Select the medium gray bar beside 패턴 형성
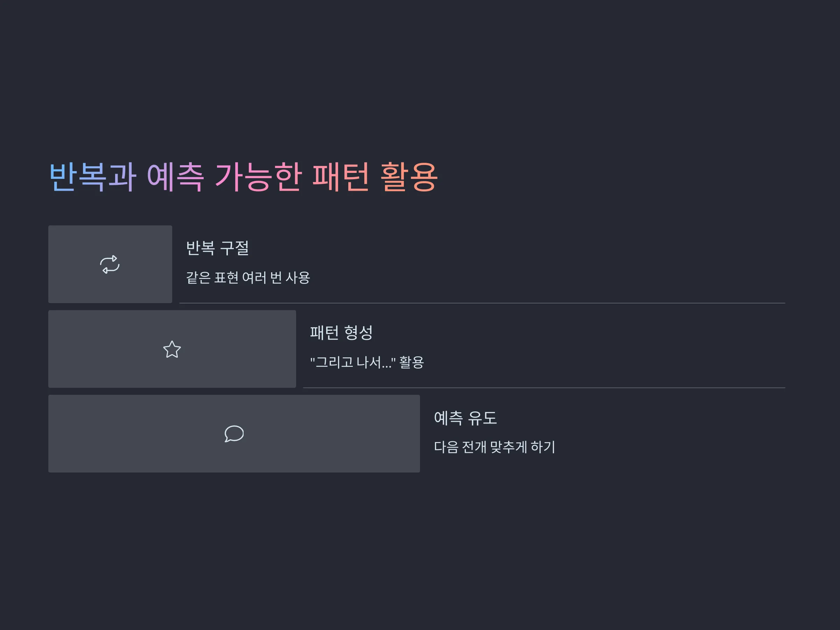The height and width of the screenshot is (630, 840). (x=172, y=349)
